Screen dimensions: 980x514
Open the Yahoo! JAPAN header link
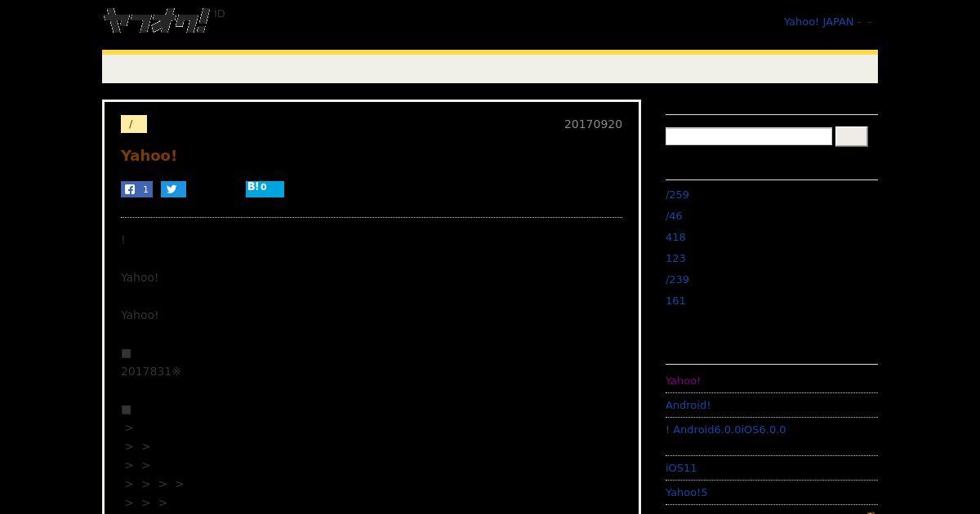(818, 22)
